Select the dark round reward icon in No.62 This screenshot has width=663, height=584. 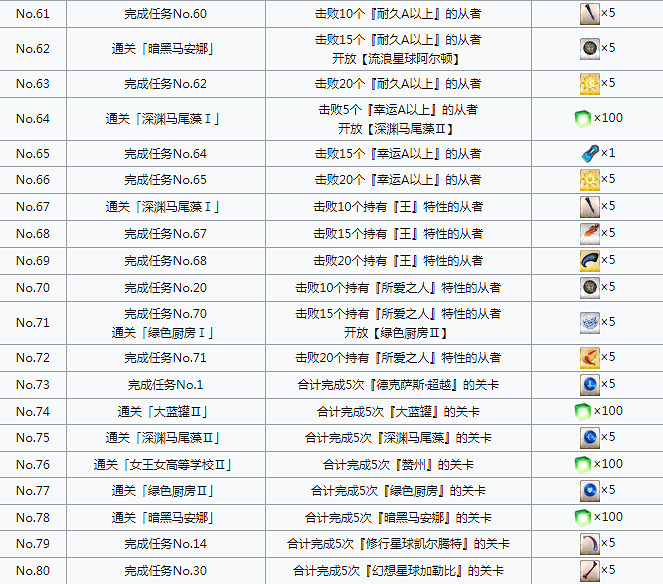589,48
